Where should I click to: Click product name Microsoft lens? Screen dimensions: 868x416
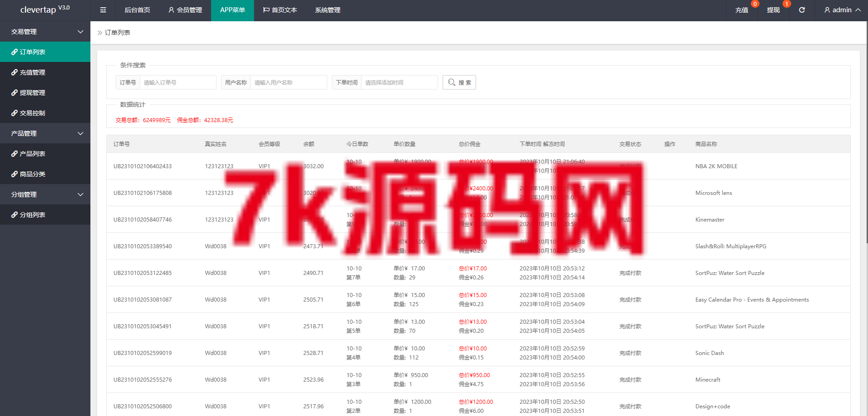[x=713, y=193]
